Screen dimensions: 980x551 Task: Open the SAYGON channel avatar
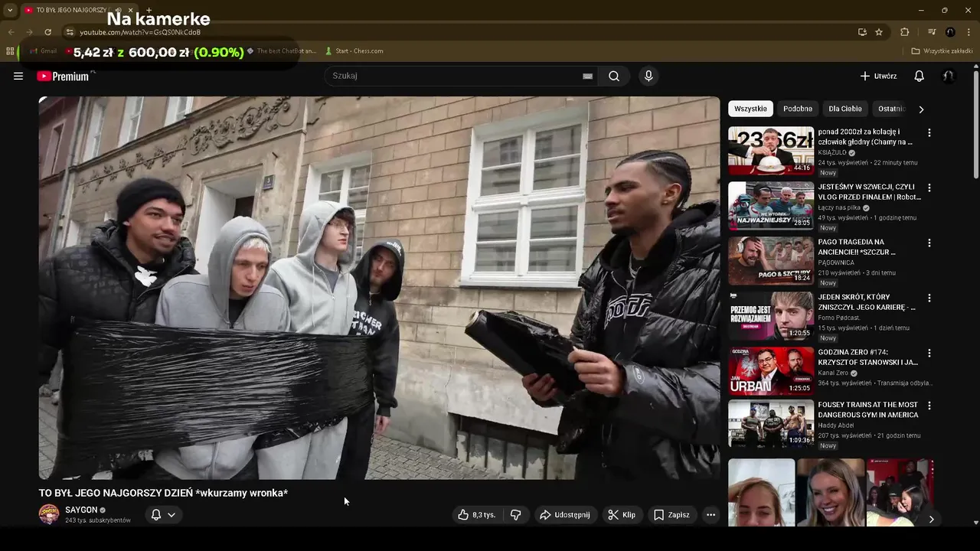pyautogui.click(x=49, y=514)
